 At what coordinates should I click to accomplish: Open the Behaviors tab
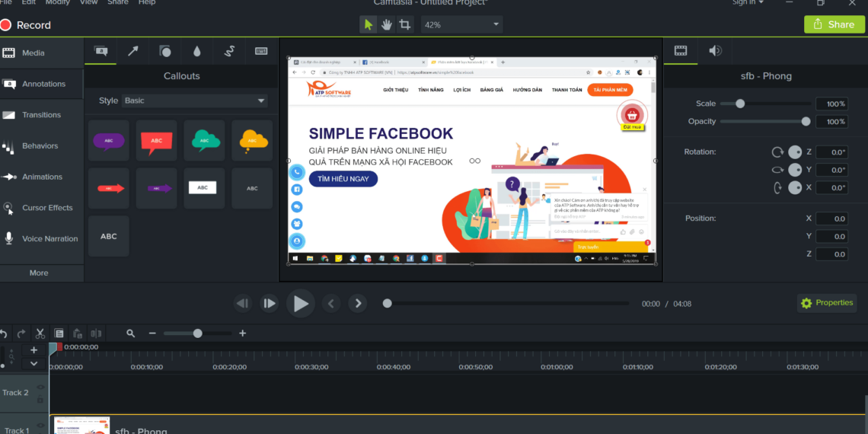42,146
